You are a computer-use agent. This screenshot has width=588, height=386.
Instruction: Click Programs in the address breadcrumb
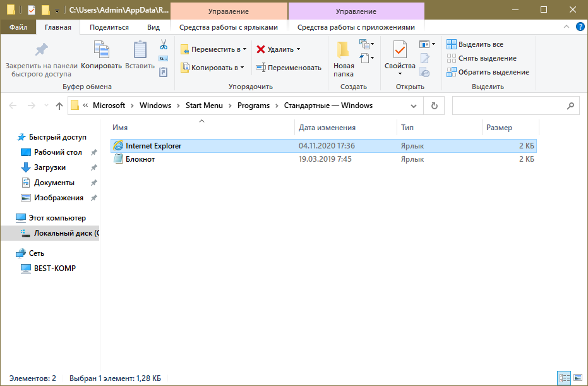pyautogui.click(x=253, y=106)
